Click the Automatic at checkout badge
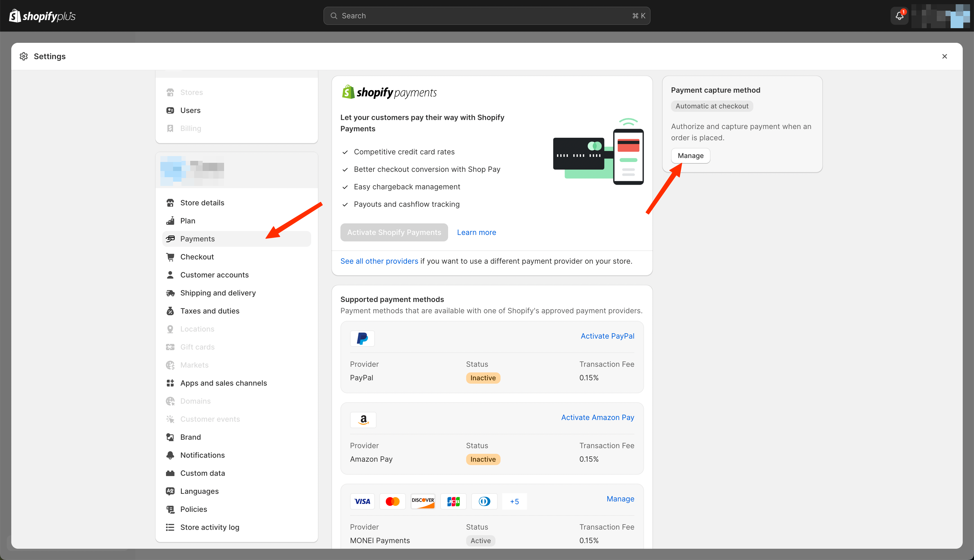 pyautogui.click(x=712, y=106)
